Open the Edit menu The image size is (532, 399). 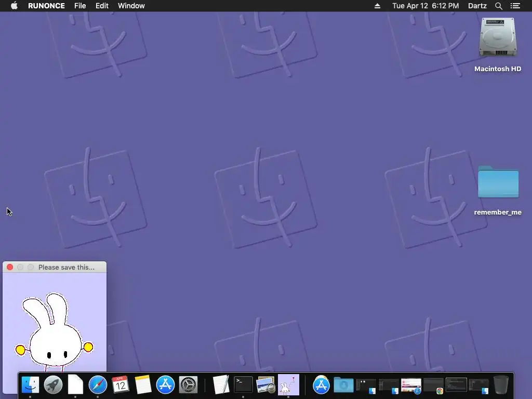(102, 6)
